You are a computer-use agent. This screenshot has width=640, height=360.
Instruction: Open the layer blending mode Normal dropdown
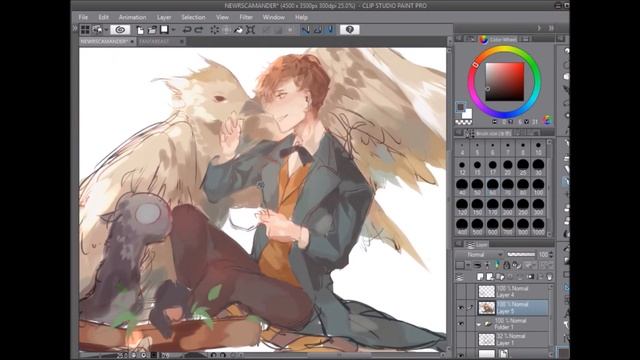(479, 254)
